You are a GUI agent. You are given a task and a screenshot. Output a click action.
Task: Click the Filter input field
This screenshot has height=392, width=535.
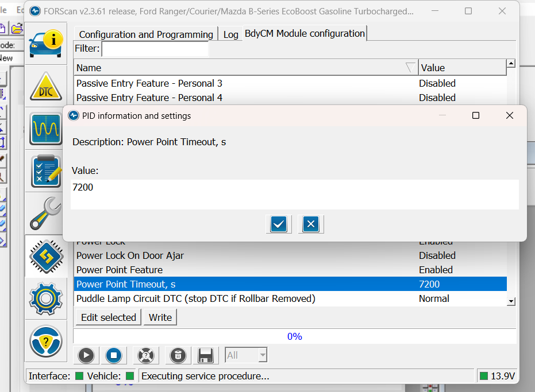(x=155, y=49)
